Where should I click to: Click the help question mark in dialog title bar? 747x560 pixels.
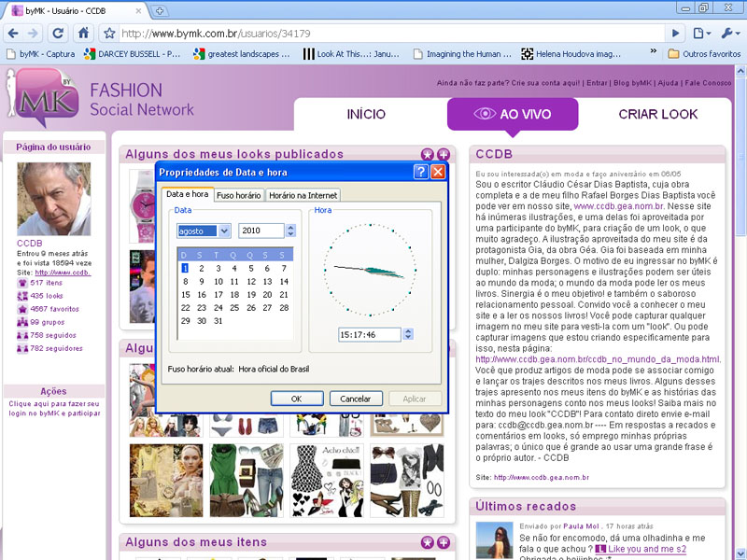420,172
